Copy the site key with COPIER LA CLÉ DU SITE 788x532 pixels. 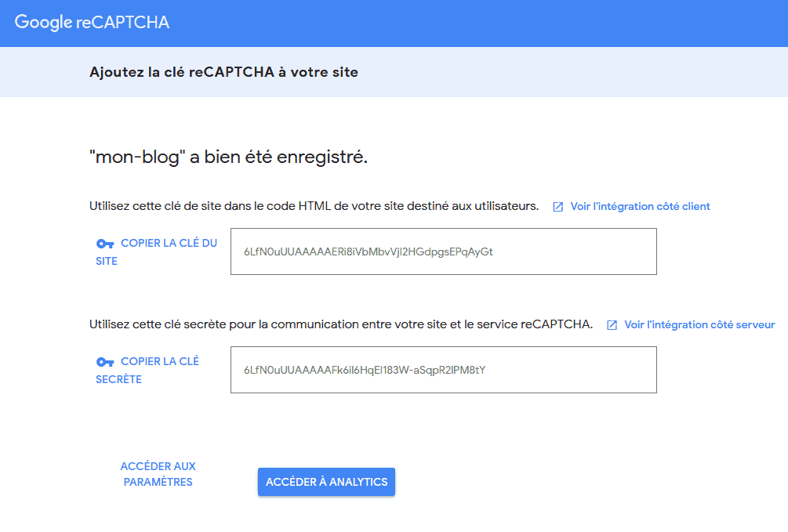[x=156, y=252]
